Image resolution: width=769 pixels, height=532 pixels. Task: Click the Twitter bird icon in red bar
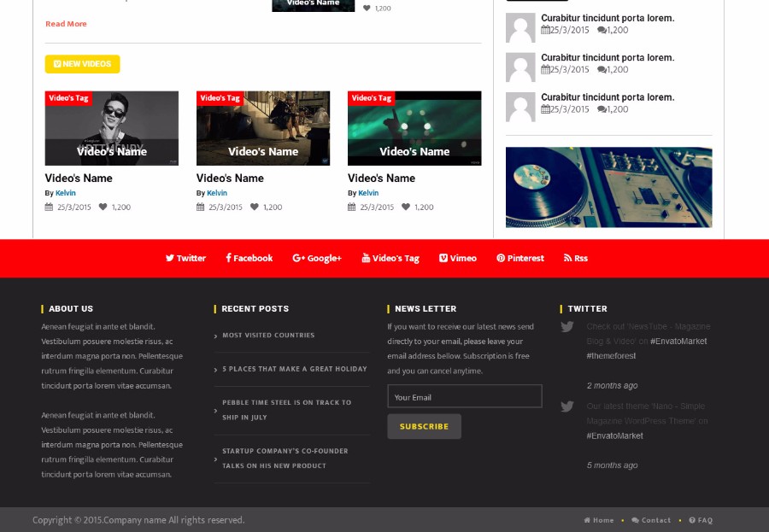[x=170, y=258]
